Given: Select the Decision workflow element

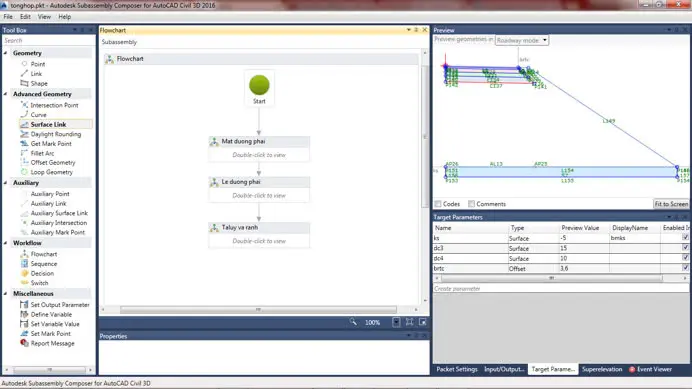Looking at the screenshot, I should 42,273.
